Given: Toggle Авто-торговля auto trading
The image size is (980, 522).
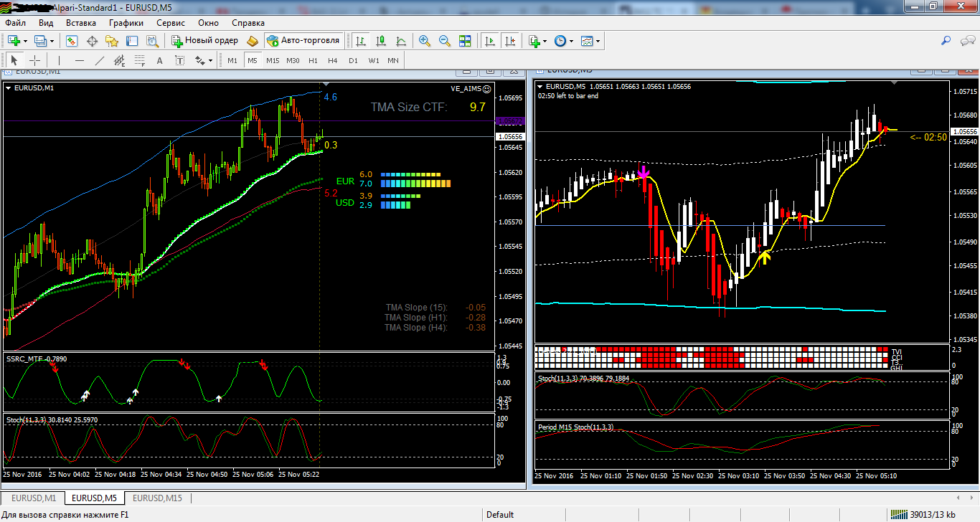Looking at the screenshot, I should [303, 41].
